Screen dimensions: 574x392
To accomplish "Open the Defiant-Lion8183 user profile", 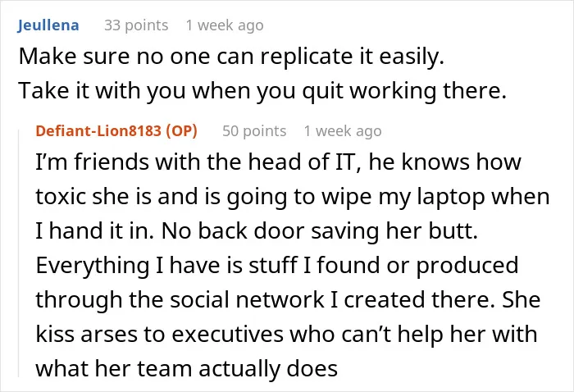I will [x=98, y=130].
